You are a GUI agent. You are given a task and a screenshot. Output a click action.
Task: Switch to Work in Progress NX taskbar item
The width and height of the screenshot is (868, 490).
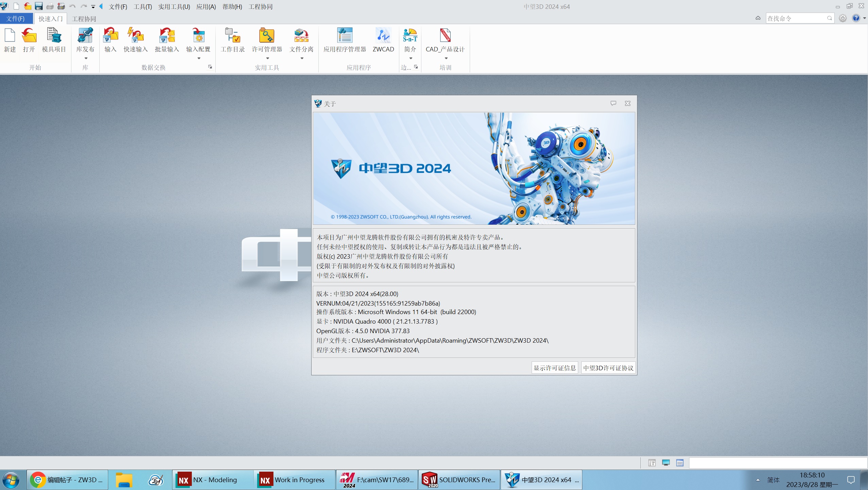(x=295, y=480)
